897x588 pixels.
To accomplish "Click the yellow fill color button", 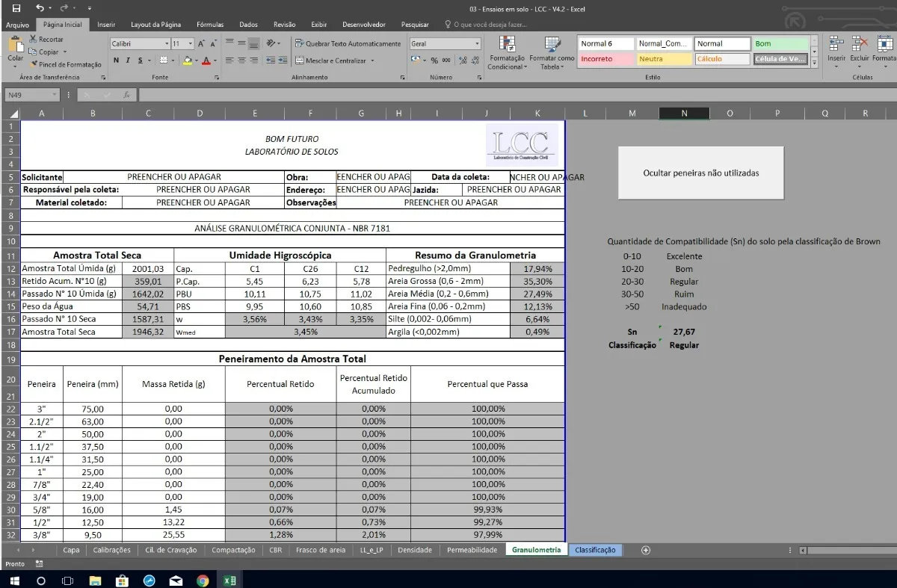I will 188,61.
